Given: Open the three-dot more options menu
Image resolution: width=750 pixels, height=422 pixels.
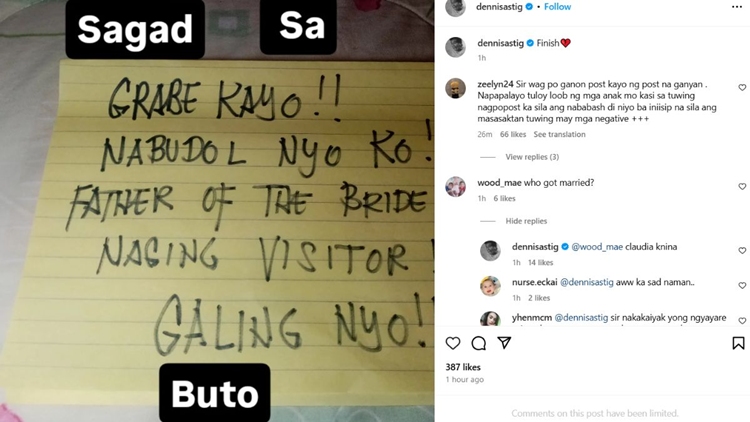Looking at the screenshot, I should 737,7.
